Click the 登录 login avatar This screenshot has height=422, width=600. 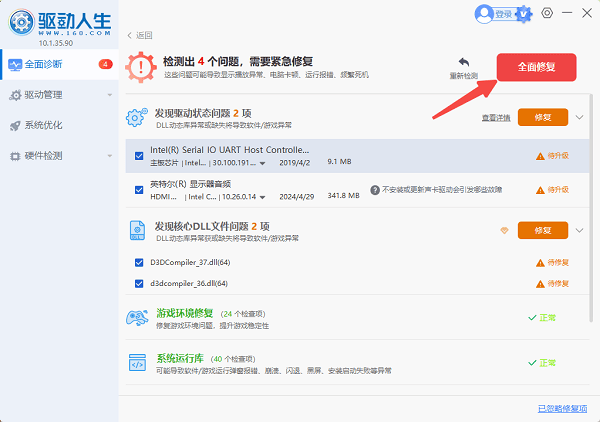point(484,14)
